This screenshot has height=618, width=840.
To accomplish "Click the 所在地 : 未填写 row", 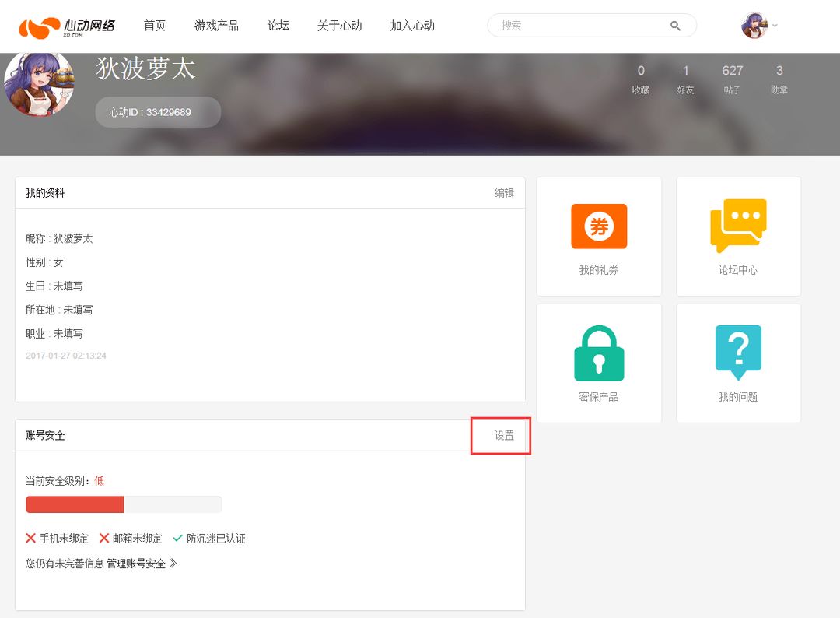I will point(59,310).
